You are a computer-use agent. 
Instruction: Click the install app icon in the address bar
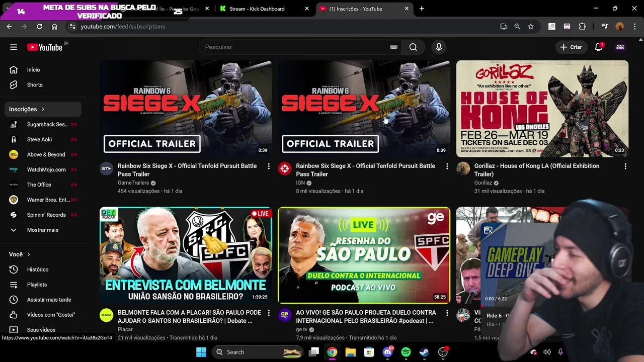(504, 27)
